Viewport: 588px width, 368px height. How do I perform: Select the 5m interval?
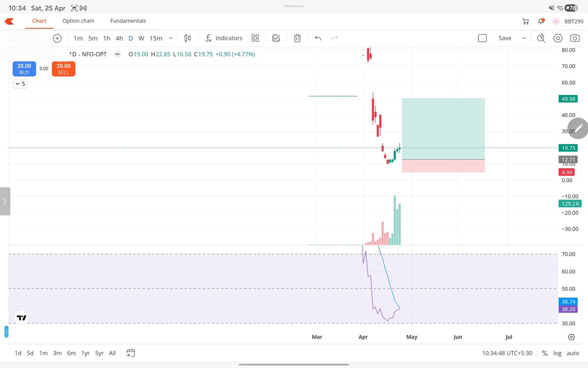pyautogui.click(x=93, y=38)
